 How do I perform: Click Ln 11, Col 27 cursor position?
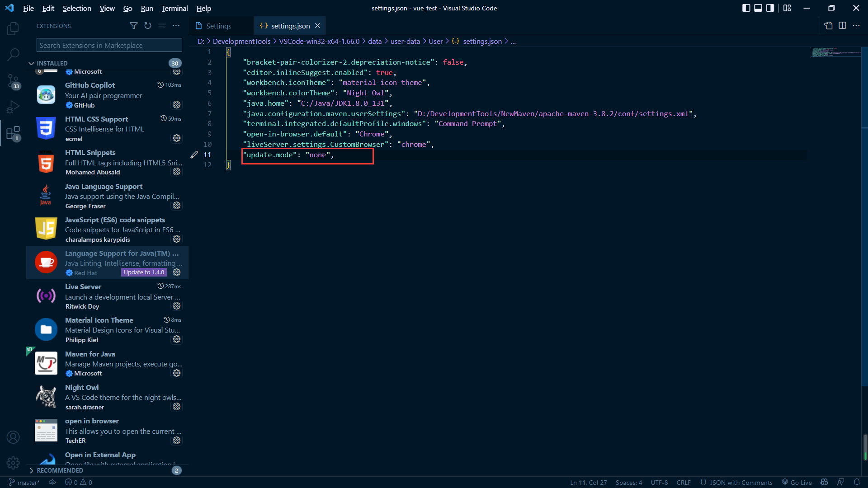tap(588, 483)
